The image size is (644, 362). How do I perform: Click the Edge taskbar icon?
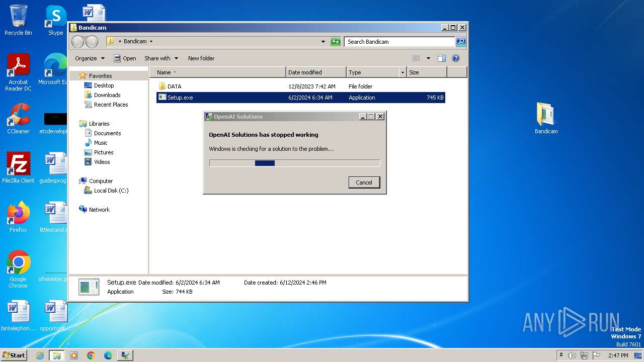tap(108, 355)
